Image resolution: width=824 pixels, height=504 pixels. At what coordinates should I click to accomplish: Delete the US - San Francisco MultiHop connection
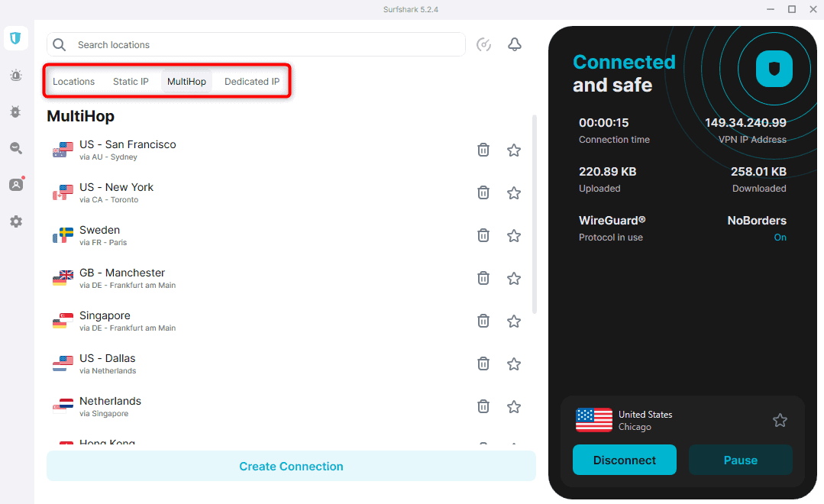tap(483, 150)
